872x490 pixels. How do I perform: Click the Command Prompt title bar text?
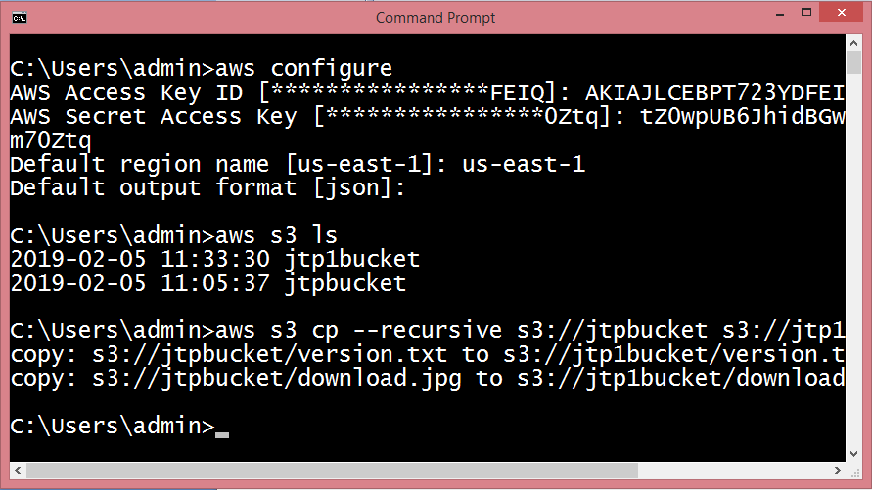435,18
